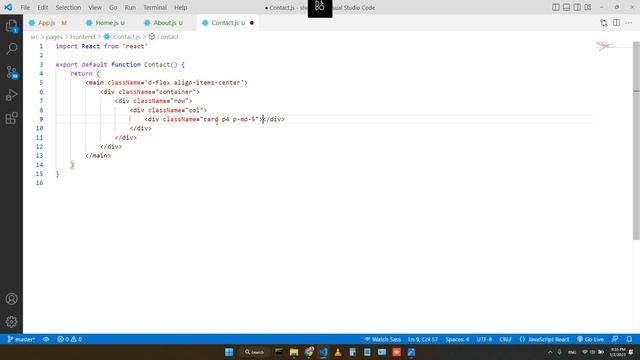This screenshot has width=640, height=360.
Task: Open Problems via errors and warnings counter
Action: [x=69, y=339]
